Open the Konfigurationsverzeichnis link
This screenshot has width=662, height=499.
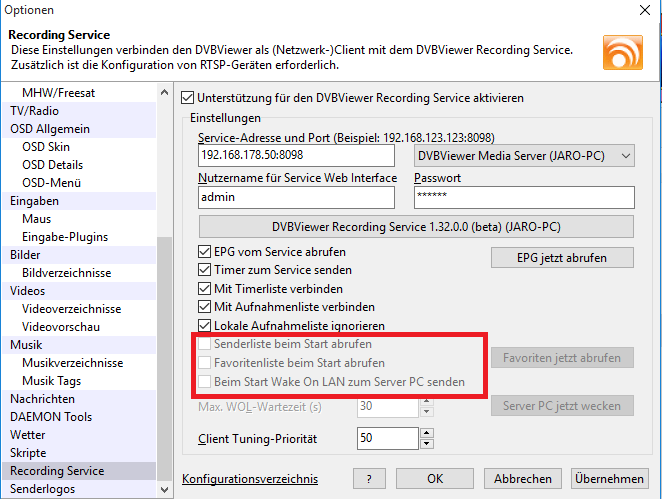[x=250, y=479]
